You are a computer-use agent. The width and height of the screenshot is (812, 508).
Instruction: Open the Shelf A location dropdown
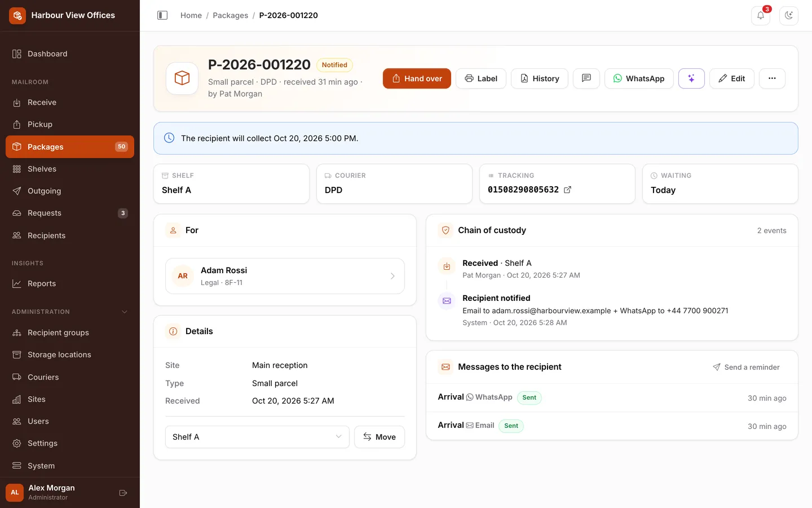(257, 437)
